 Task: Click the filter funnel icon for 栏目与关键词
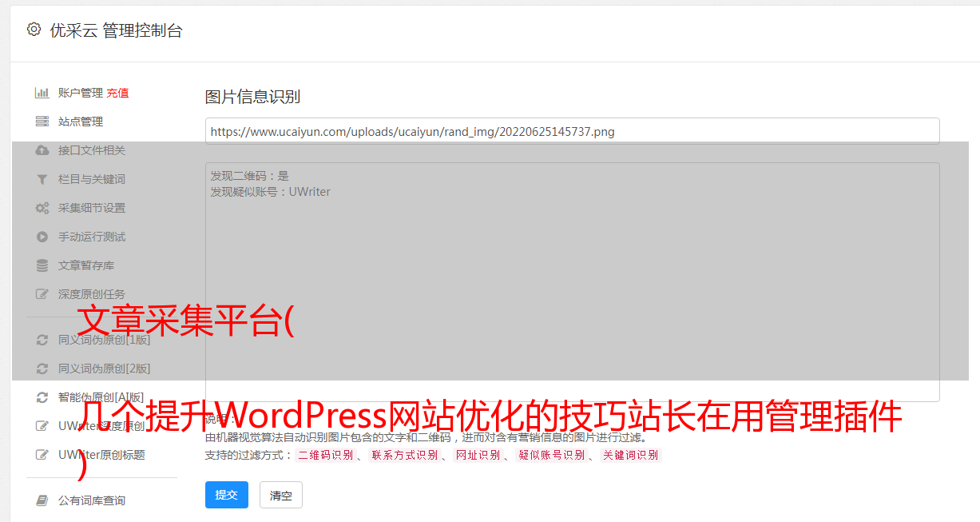click(x=42, y=179)
